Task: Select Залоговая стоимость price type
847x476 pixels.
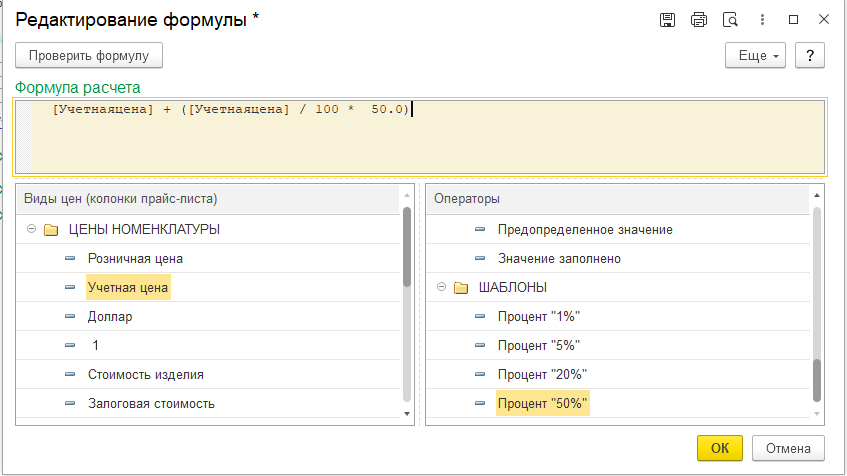Action: point(151,404)
